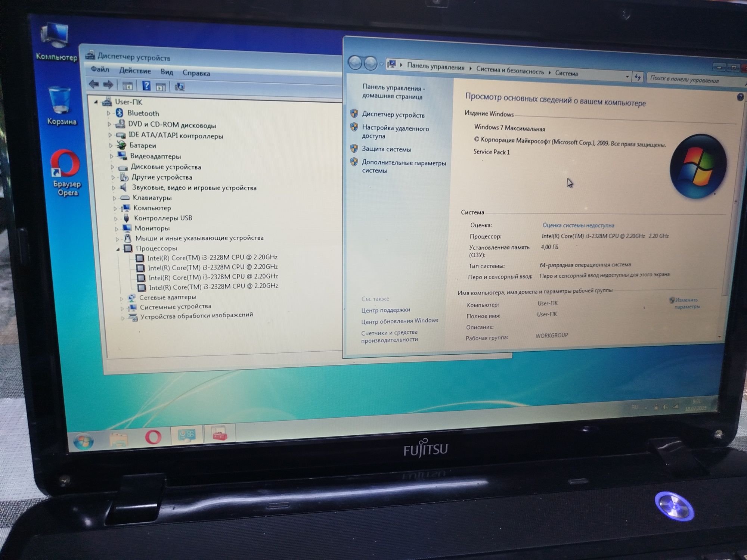Select the Компьютер tree item in Device Manager
Screen dimensions: 747x560
tap(152, 208)
